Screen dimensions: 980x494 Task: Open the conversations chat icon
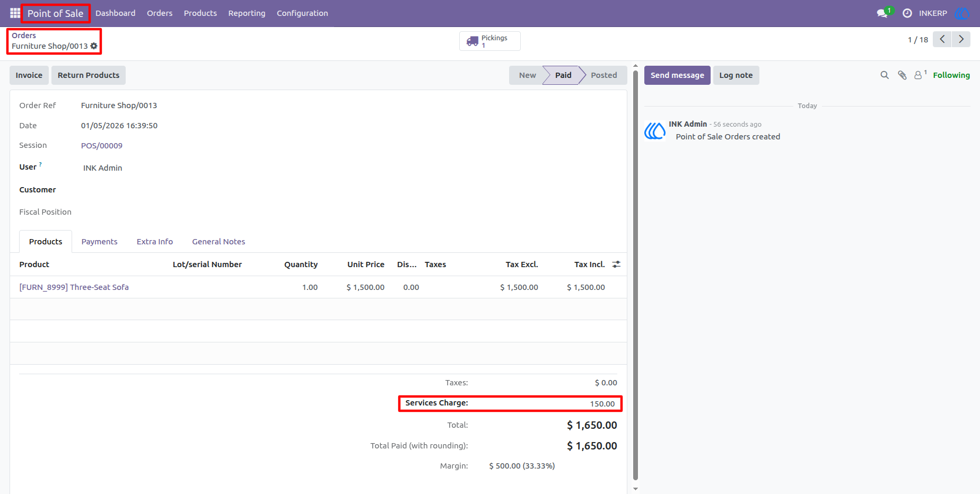pyautogui.click(x=882, y=13)
